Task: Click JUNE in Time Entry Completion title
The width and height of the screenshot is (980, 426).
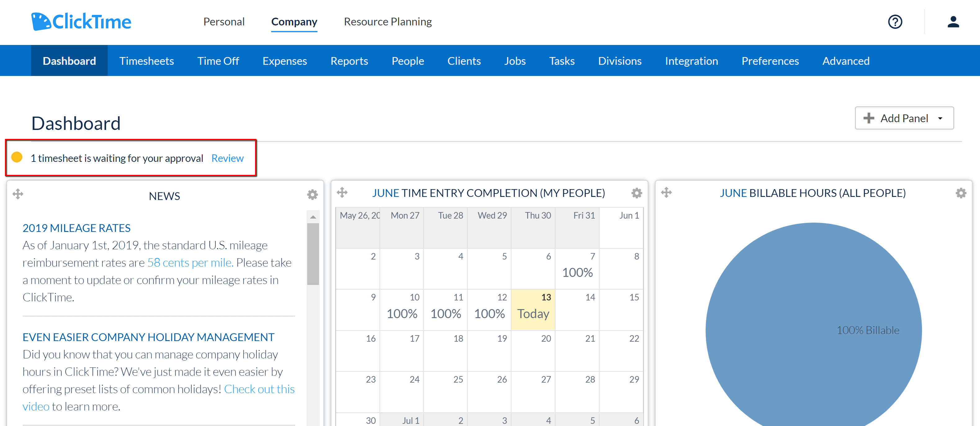Action: click(385, 193)
